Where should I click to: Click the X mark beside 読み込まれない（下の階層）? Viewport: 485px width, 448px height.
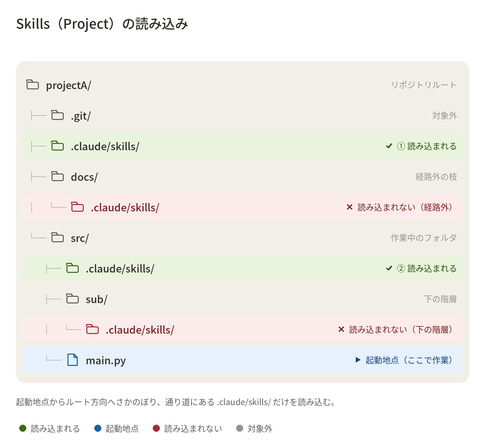point(341,329)
